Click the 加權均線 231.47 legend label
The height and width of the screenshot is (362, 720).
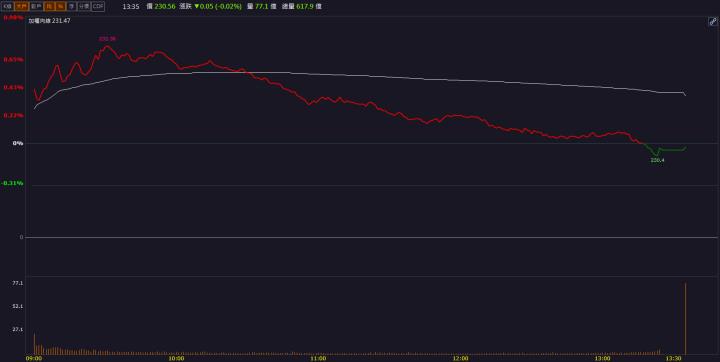49,21
